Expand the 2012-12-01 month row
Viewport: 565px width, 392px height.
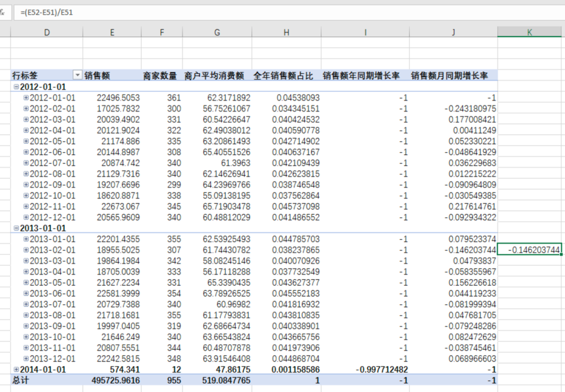coord(26,217)
